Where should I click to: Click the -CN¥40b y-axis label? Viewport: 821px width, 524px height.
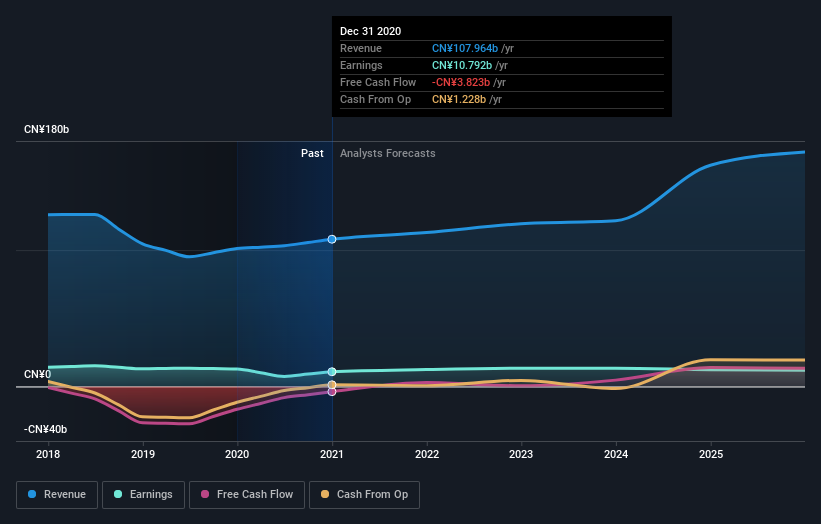46,429
